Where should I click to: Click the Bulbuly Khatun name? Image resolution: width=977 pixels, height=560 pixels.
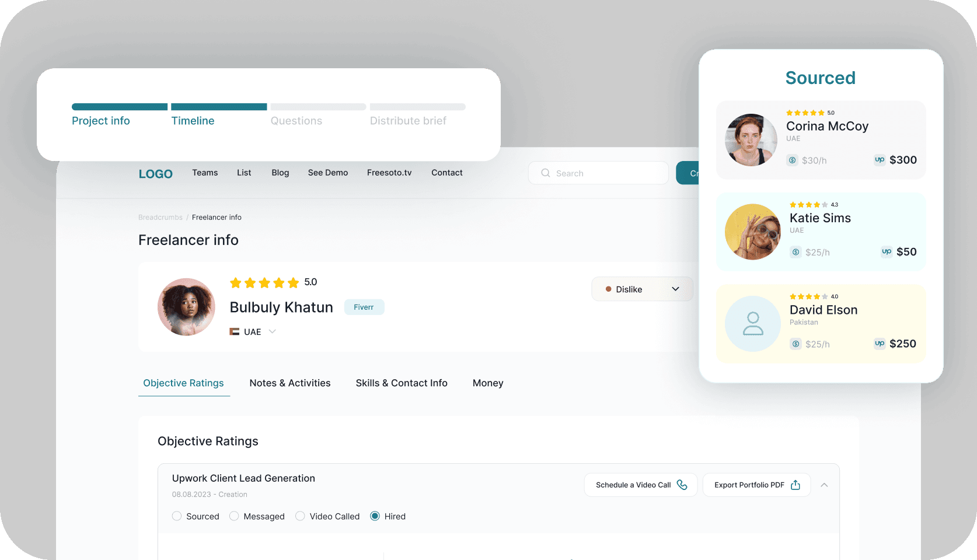281,307
